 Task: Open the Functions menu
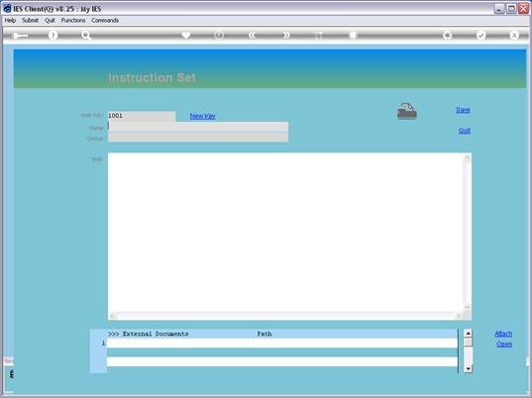(73, 21)
